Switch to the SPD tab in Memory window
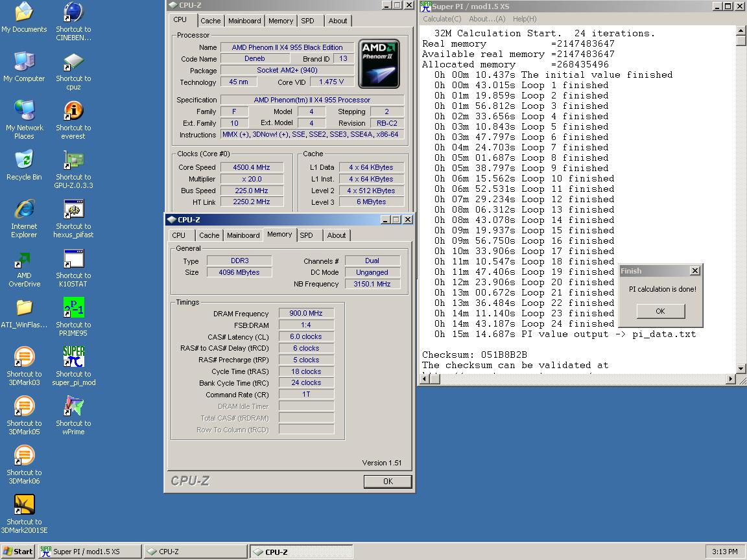This screenshot has width=747, height=560. 307,235
